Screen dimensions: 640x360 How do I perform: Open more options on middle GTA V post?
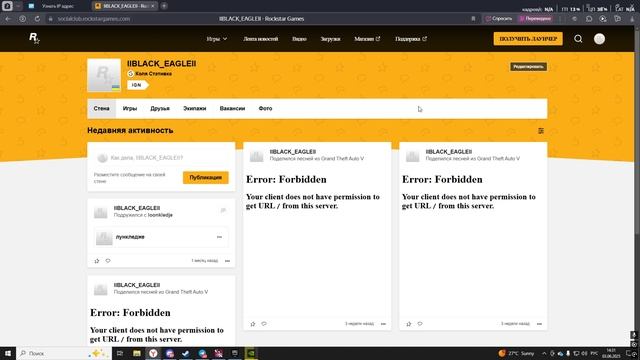click(x=383, y=324)
